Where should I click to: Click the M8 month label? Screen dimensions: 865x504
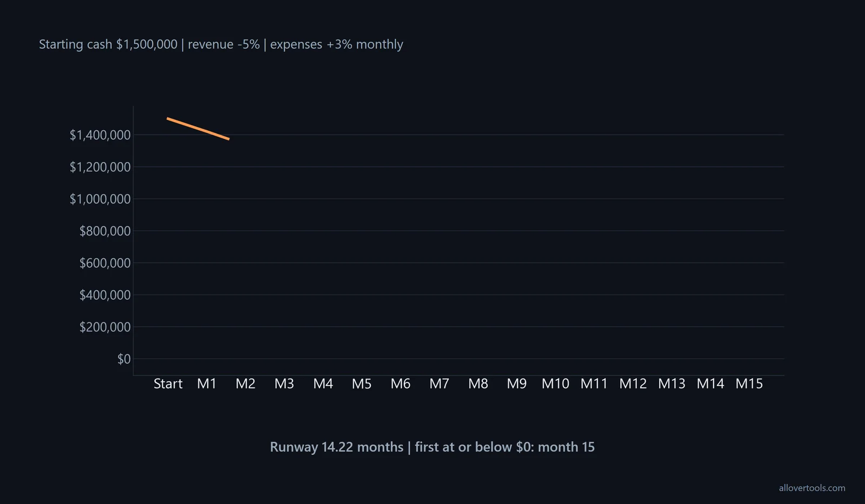tap(478, 384)
